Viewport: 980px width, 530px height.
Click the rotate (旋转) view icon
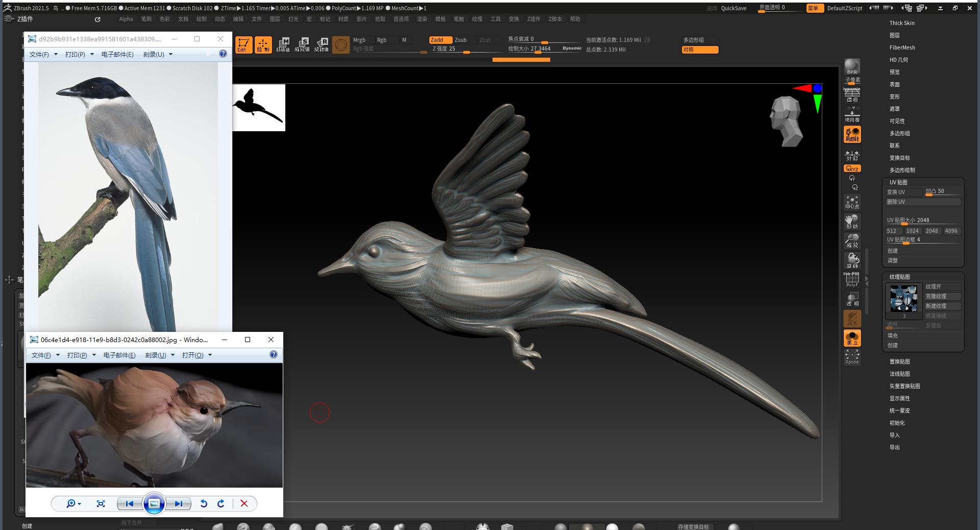[852, 260]
